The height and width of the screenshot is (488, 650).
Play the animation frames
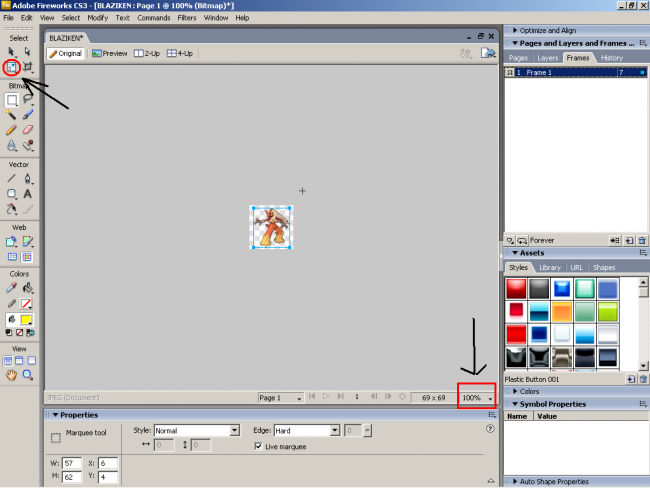[326, 397]
